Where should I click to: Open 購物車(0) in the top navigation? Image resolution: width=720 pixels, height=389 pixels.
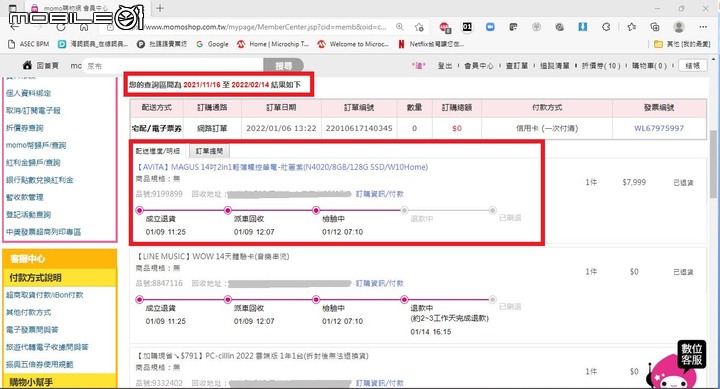coord(649,66)
